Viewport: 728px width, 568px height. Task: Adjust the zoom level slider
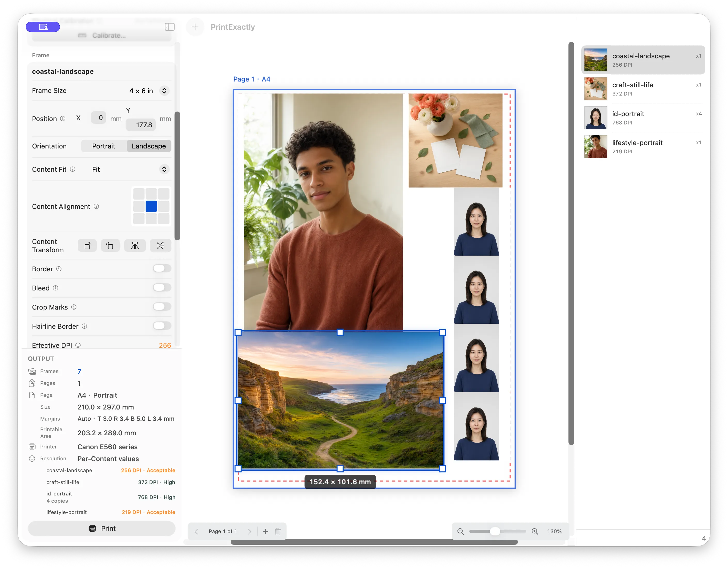495,531
